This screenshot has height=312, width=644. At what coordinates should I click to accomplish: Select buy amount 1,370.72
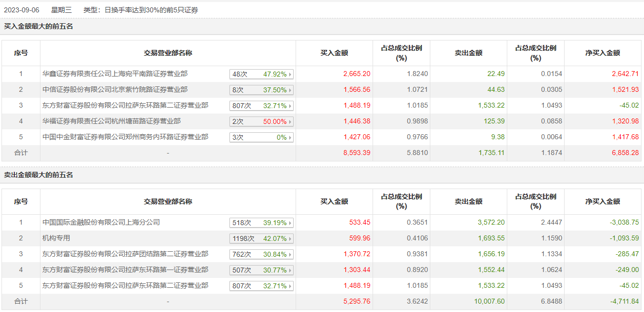[x=357, y=254]
